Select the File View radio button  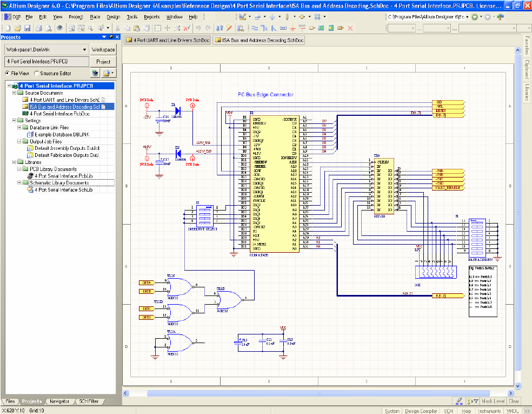tap(8, 74)
